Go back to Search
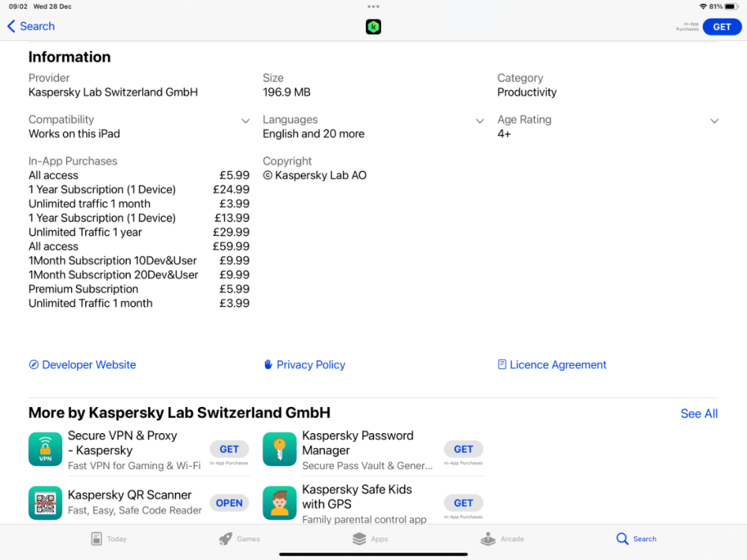747x560 pixels. point(31,26)
